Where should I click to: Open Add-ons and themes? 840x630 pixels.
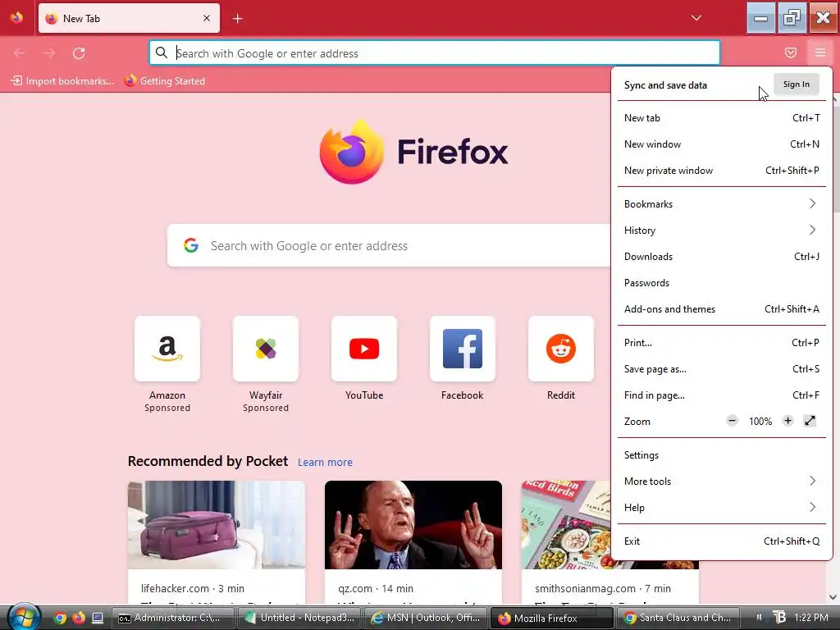pyautogui.click(x=722, y=309)
